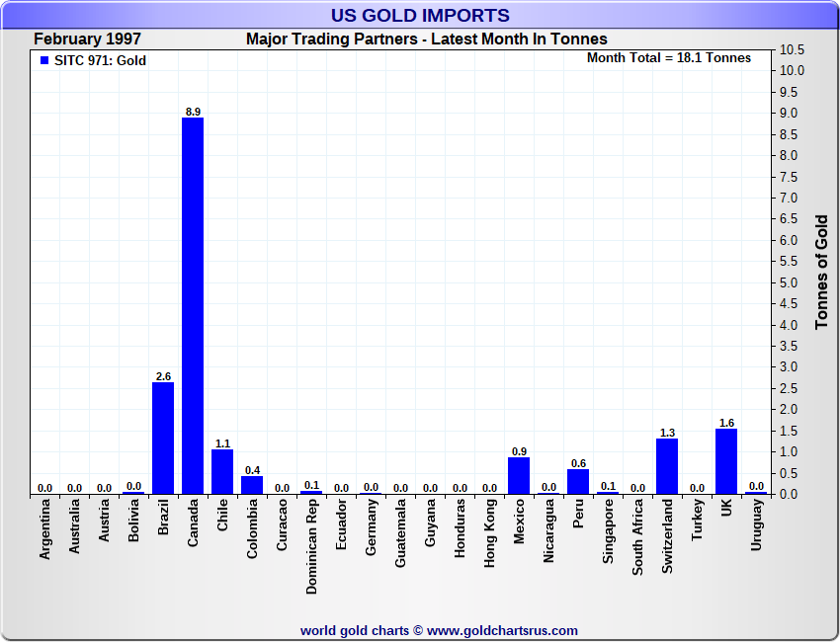Click the UK bar labeled 1.6
The width and height of the screenshot is (840, 642).
(726, 460)
